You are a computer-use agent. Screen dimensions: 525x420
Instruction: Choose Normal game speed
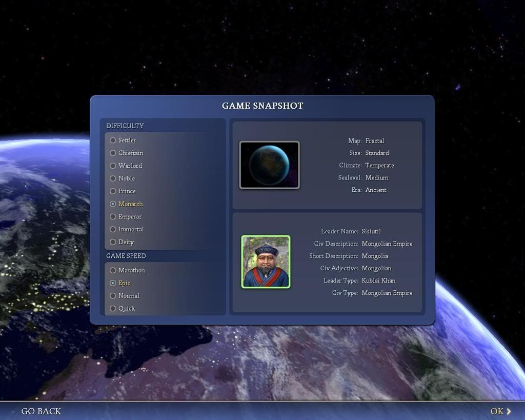point(125,296)
